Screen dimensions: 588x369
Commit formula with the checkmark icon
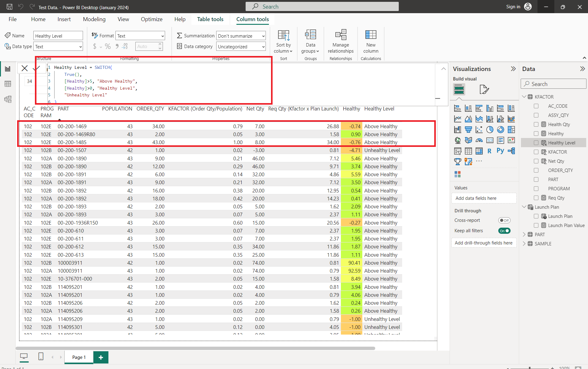[36, 68]
